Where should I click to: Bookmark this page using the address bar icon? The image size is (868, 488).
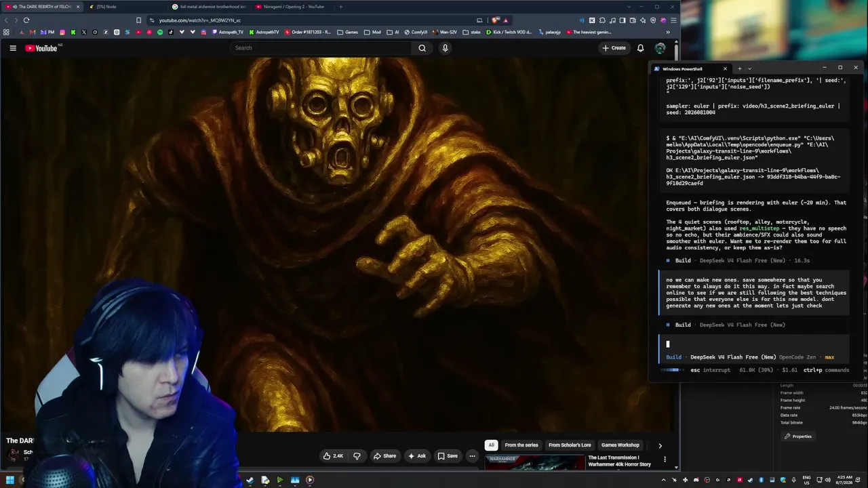click(139, 20)
